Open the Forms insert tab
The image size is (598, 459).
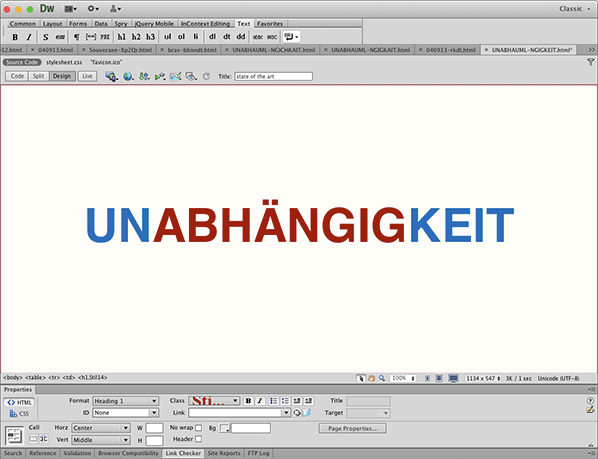click(78, 24)
